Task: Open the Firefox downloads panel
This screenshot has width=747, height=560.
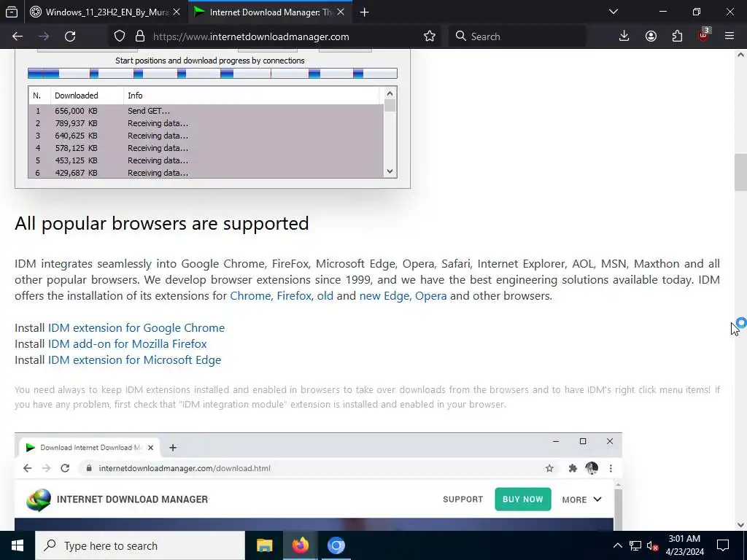Action: coord(624,36)
